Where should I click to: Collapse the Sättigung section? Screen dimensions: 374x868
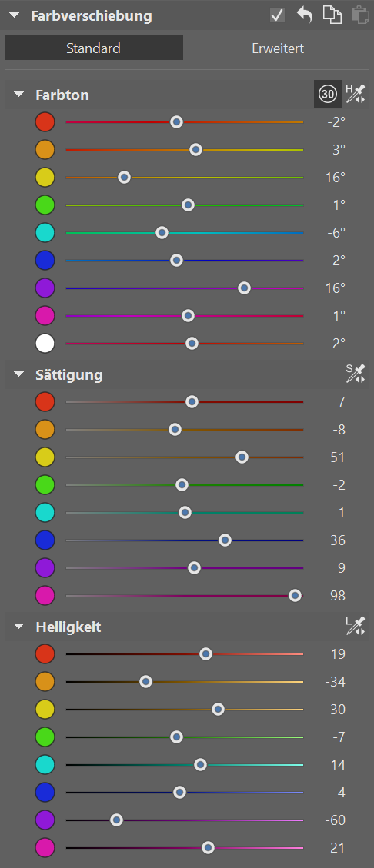(x=19, y=374)
